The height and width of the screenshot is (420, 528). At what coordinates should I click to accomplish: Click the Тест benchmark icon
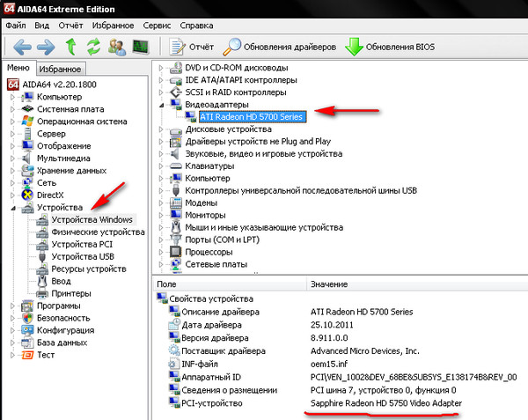(27, 355)
